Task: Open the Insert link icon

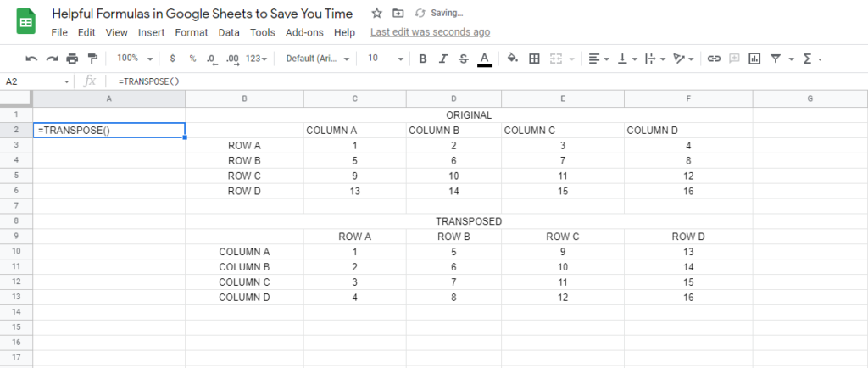Action: (714, 59)
